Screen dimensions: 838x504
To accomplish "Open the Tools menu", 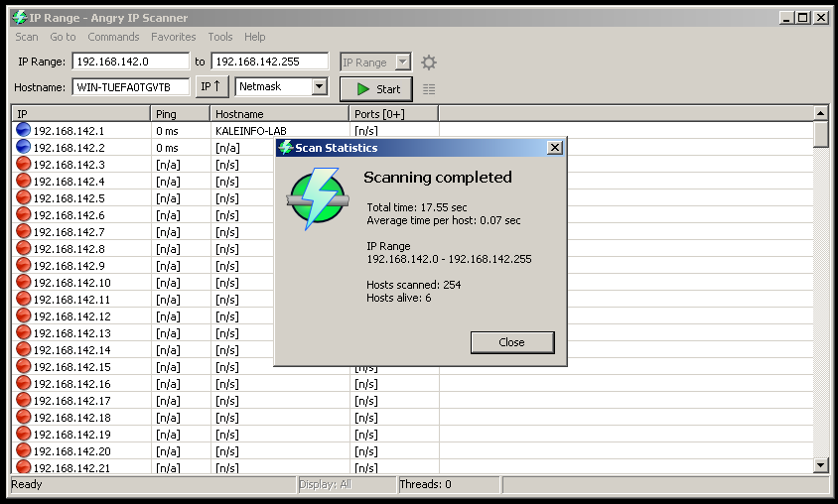I will 220,37.
